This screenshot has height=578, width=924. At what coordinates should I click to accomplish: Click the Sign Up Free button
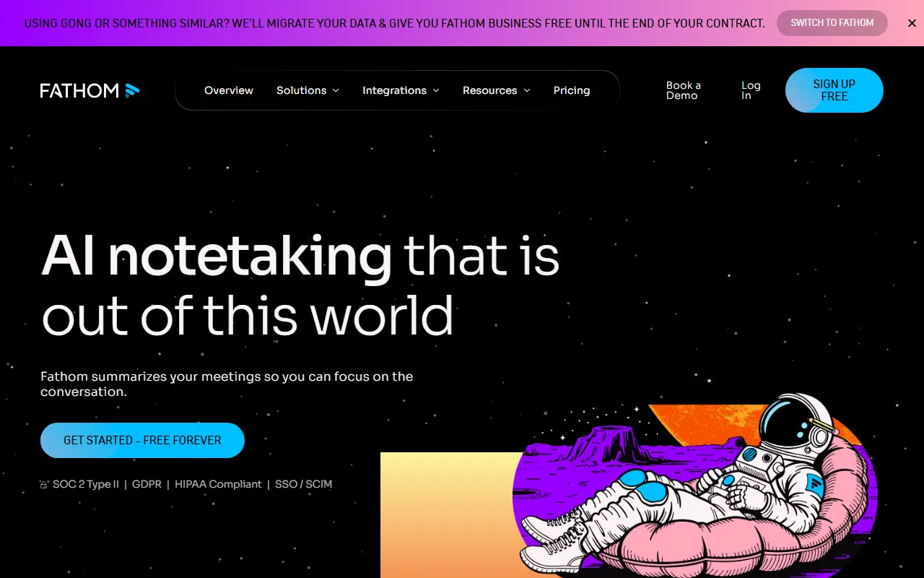click(834, 90)
